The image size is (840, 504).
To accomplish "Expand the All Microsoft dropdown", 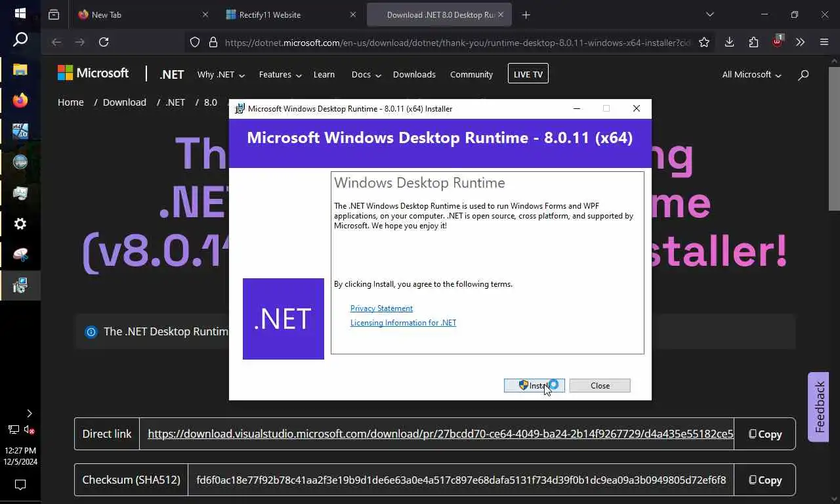I will (752, 75).
